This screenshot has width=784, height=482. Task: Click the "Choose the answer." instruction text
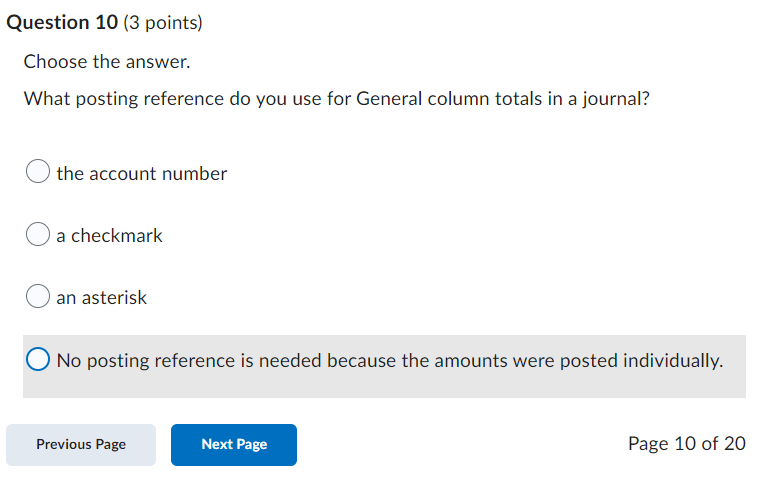pyautogui.click(x=107, y=62)
